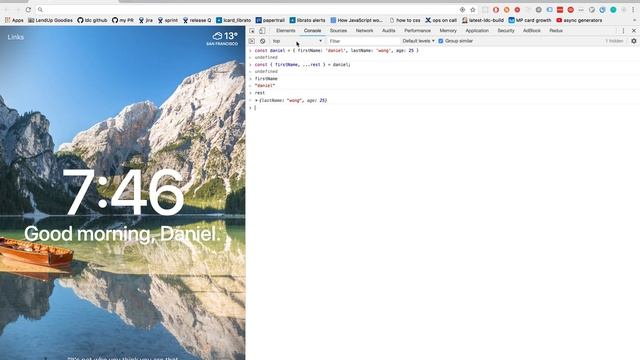Click the Links button on new tab page
Image resolution: width=640 pixels, height=360 pixels.
16,37
